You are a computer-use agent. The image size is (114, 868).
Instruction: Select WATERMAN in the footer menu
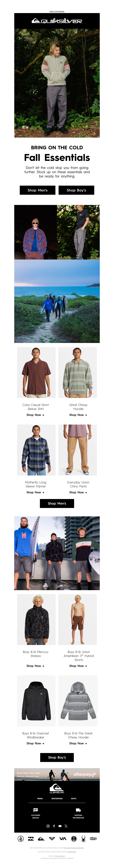[57, 798]
